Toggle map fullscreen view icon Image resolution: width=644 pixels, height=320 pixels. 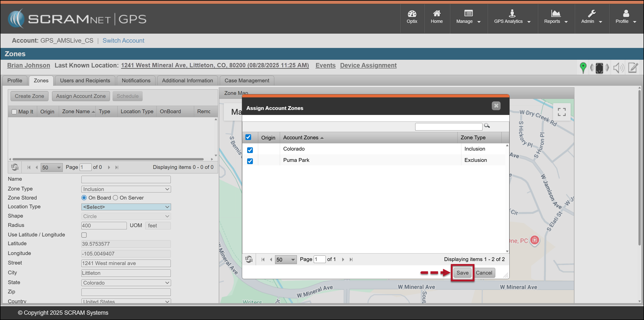[562, 112]
